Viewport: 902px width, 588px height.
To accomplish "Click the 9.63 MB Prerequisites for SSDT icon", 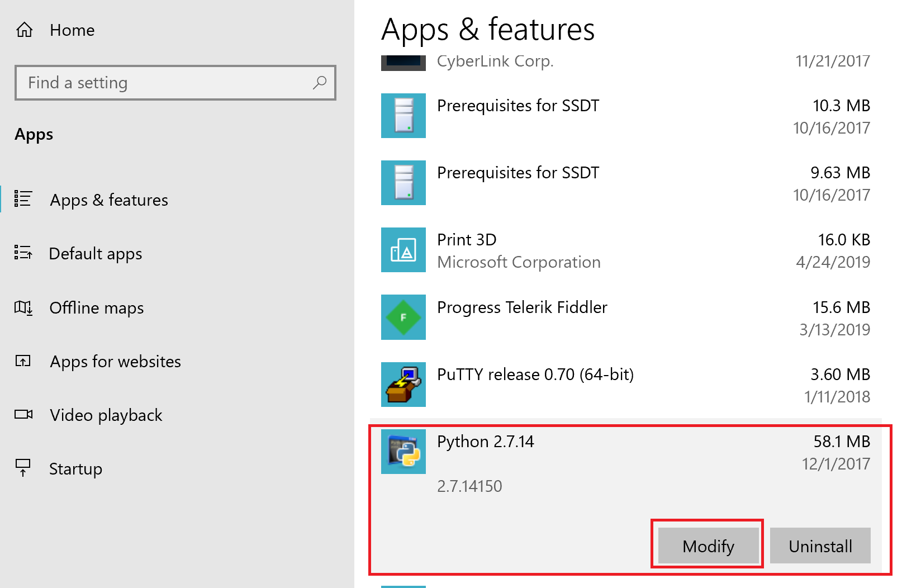I will coord(403,183).
